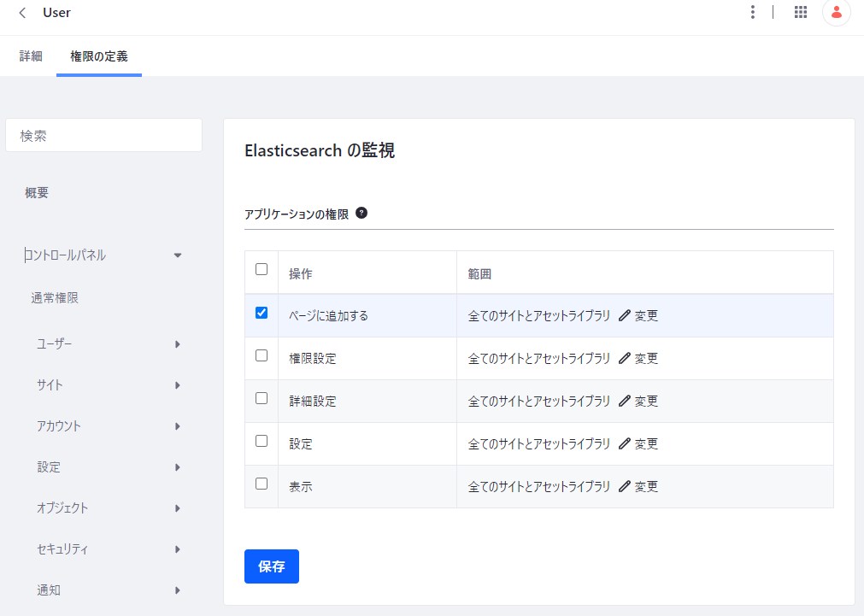
Task: Click pencil icon in 権限設定 row
Action: pyautogui.click(x=625, y=358)
